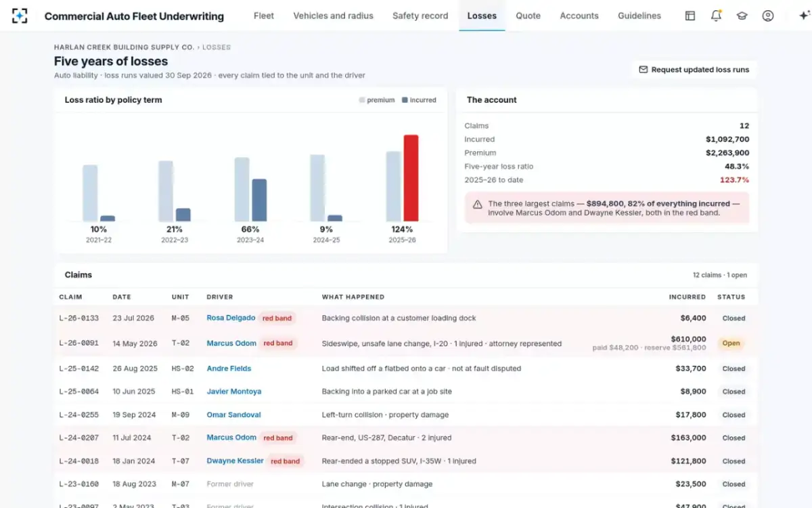This screenshot has height=508, width=812.
Task: Open the layout panel icon in the header
Action: click(690, 16)
